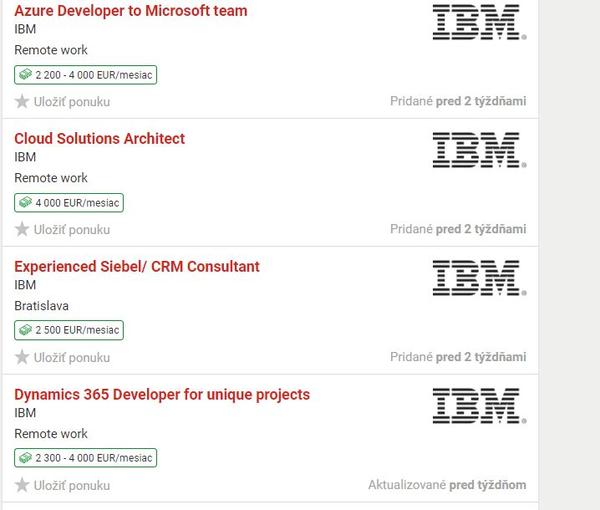Click "Uložiť ponuku" under Siebel/CRM Consultant

[x=72, y=357]
